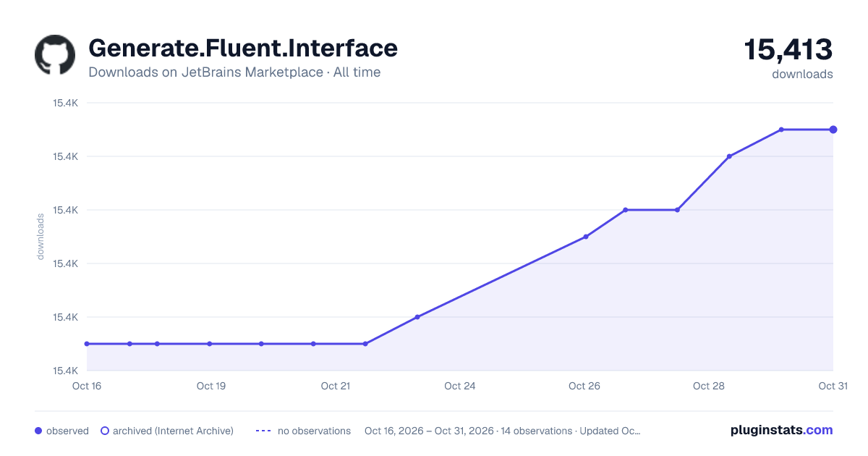Click the Oct 21 axis label
This screenshot has width=868, height=456.
[336, 386]
